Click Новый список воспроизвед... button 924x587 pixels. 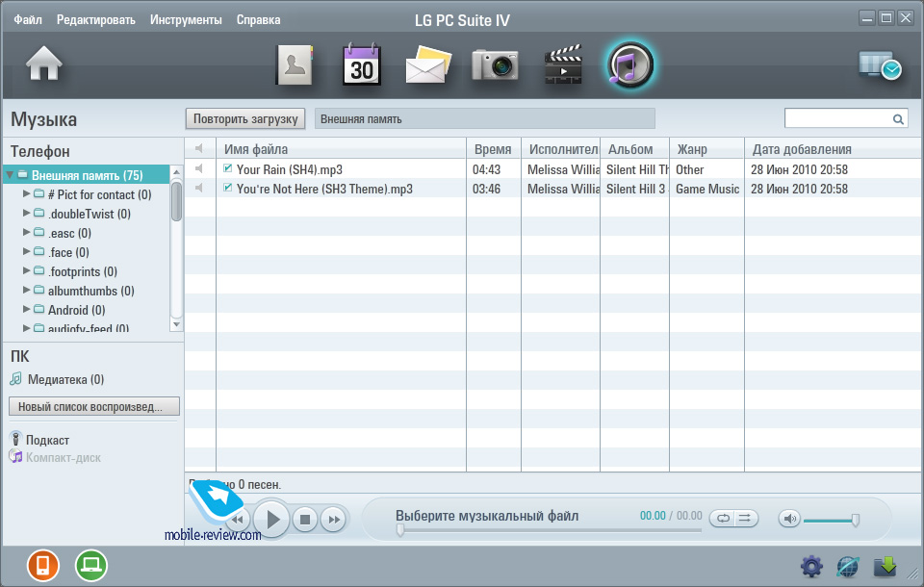pyautogui.click(x=94, y=407)
